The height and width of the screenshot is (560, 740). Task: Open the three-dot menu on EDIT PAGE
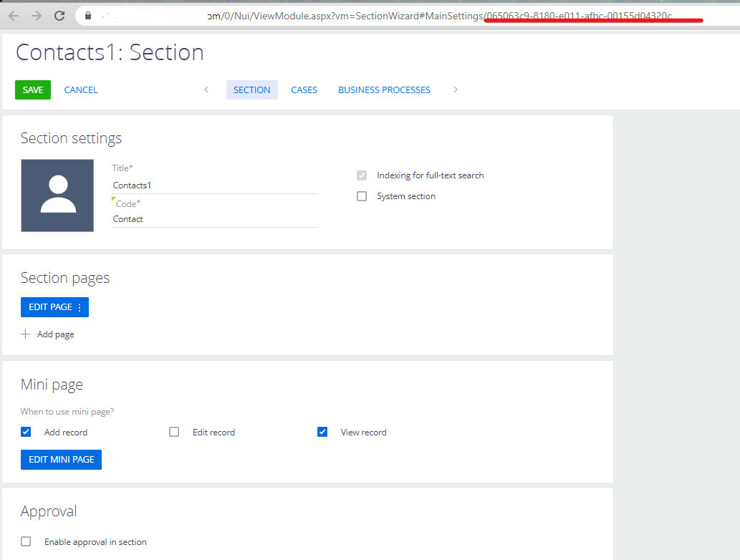(x=81, y=306)
